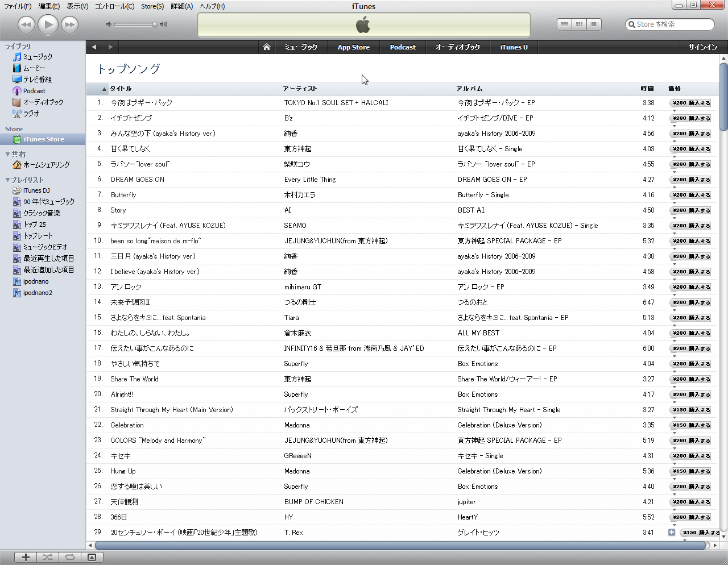Open dropdown arrow under Story buy button
This screenshot has height=565, width=728.
tap(675, 218)
